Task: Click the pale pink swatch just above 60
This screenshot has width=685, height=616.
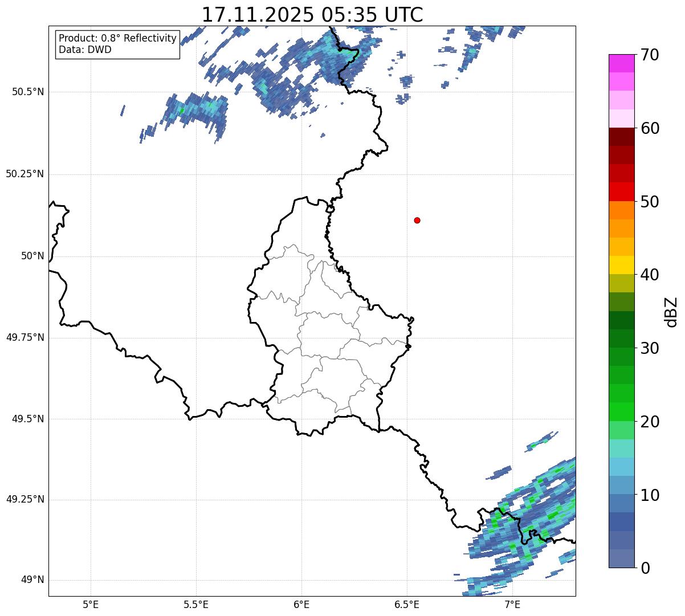Action: (x=622, y=119)
